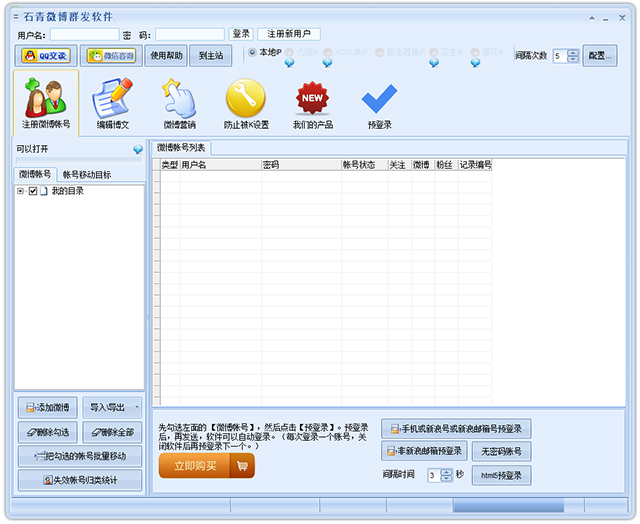Click the 无密码账号 button

(502, 451)
